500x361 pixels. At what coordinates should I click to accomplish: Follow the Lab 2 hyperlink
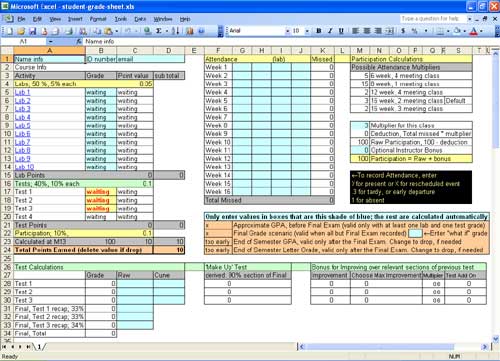[x=22, y=101]
